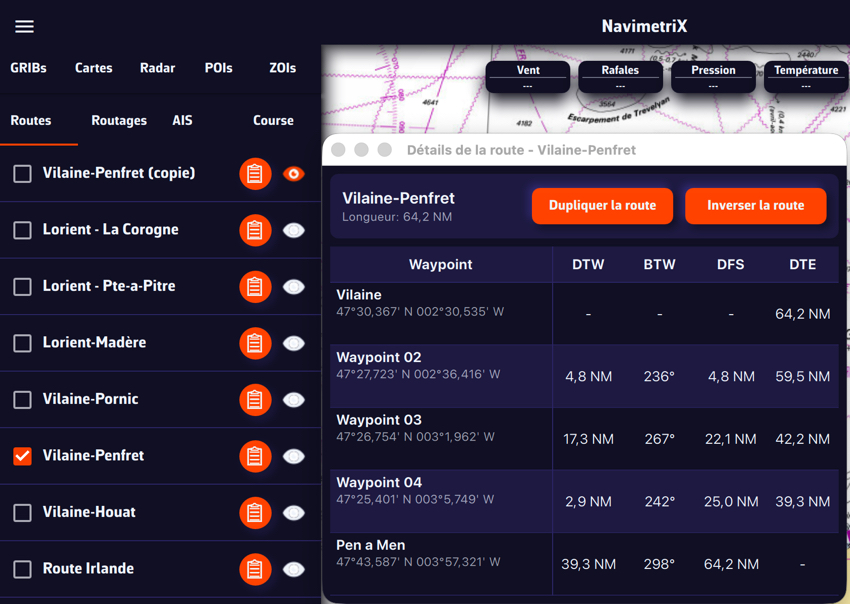Open the GRIBs menu
The width and height of the screenshot is (850, 604).
pos(28,68)
